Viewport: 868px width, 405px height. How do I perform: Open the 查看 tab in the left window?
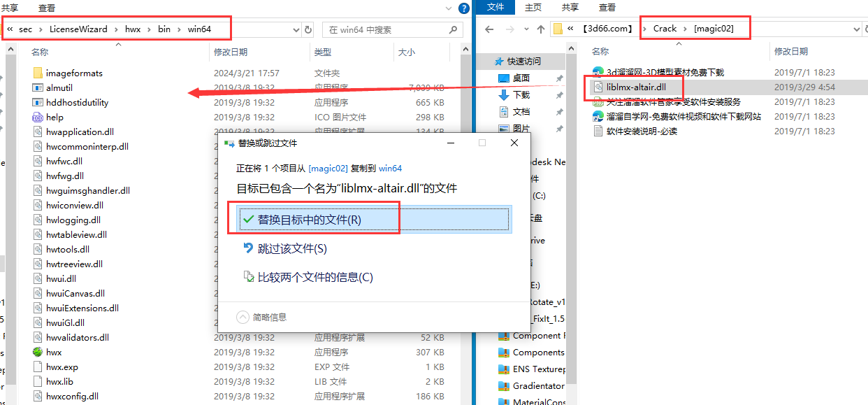(x=47, y=8)
